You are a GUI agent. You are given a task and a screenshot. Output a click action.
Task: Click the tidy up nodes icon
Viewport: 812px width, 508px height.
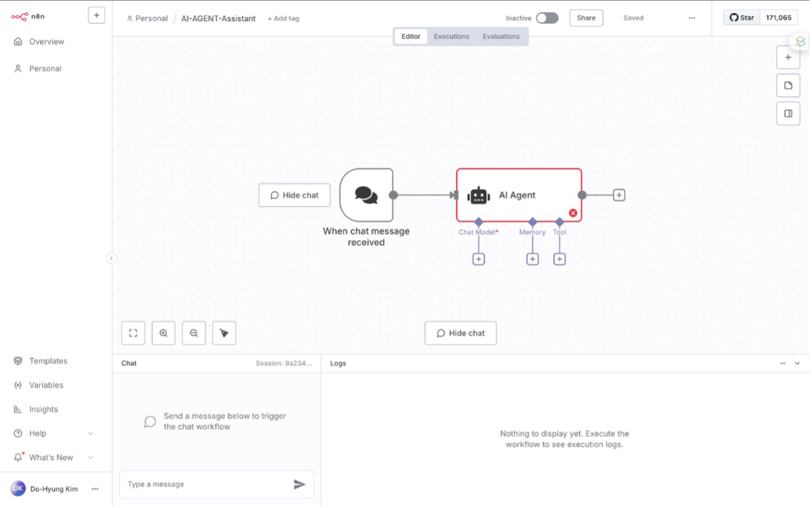pyautogui.click(x=224, y=333)
